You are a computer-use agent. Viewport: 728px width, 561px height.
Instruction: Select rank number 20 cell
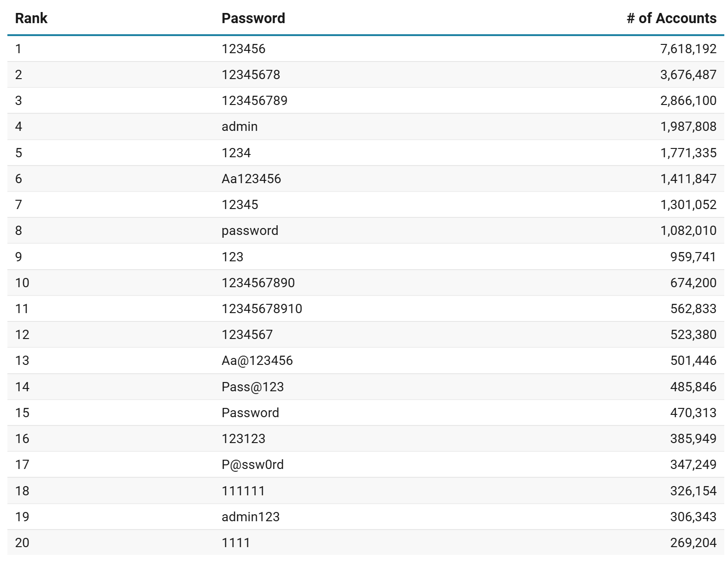pos(22,543)
